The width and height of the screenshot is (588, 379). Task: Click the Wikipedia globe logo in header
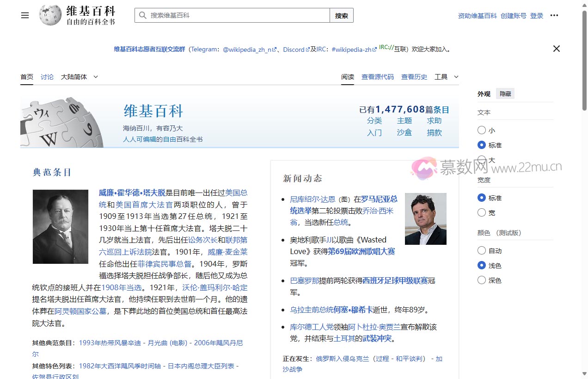pos(50,15)
